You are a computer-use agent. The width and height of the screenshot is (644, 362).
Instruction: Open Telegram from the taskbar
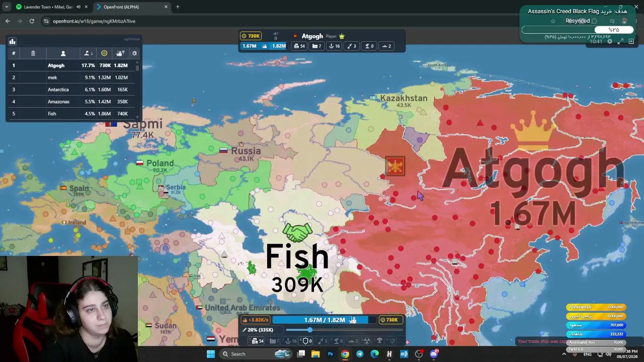360,354
